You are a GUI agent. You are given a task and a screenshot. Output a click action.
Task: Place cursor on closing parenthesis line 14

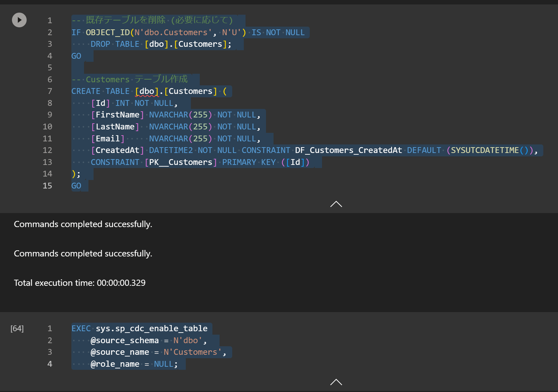click(76, 174)
